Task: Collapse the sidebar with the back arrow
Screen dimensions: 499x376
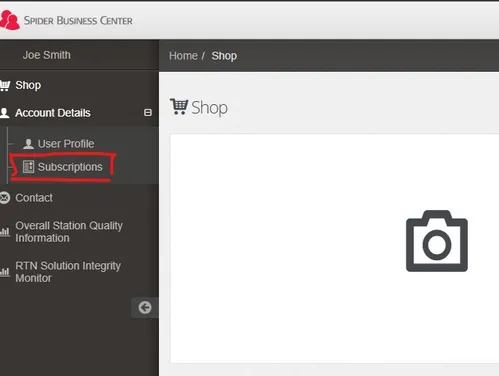Action: pyautogui.click(x=145, y=307)
